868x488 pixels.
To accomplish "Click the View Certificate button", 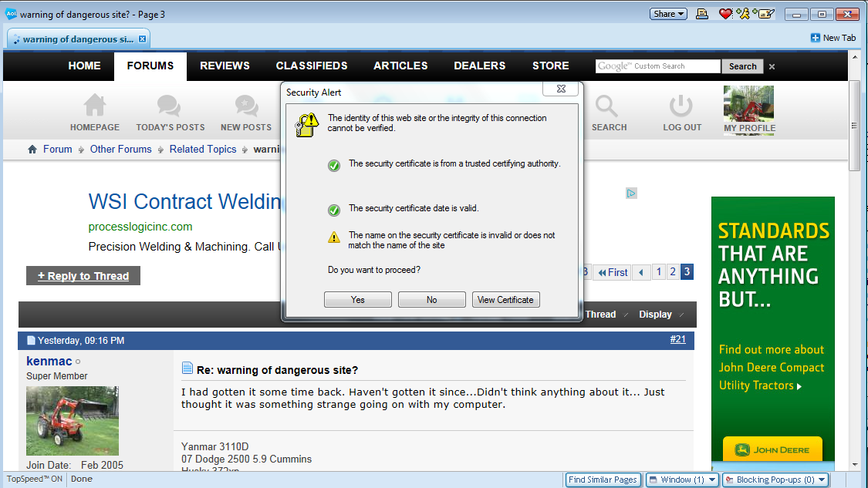I will click(x=505, y=300).
